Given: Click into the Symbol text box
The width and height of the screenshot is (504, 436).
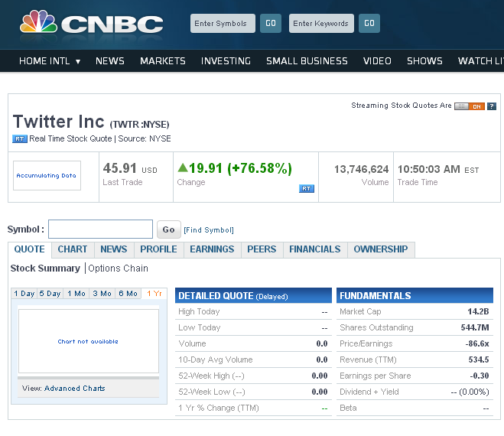Looking at the screenshot, I should (101, 229).
